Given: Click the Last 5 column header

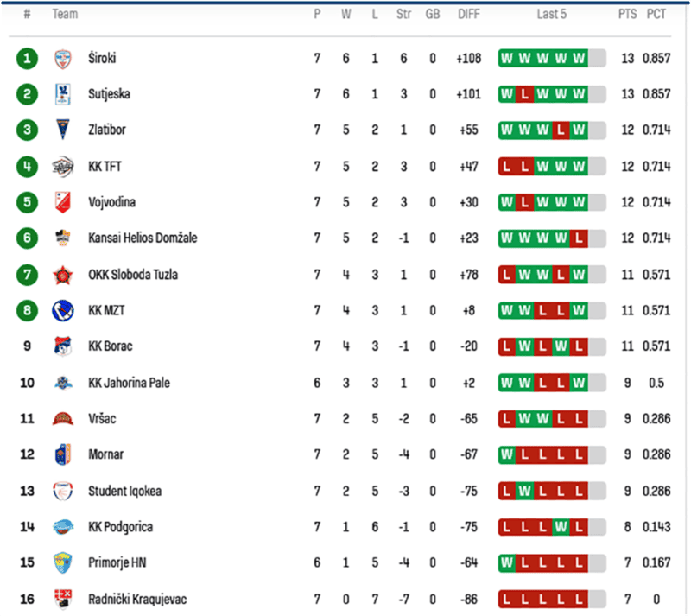Looking at the screenshot, I should [551, 15].
